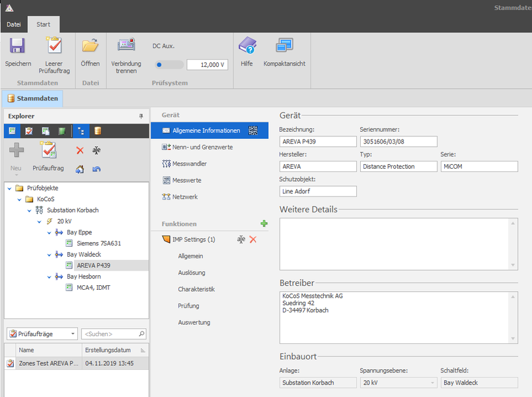The height and width of the screenshot is (397, 532).
Task: Collapse the Bay Hesborn node
Action: pos(49,277)
